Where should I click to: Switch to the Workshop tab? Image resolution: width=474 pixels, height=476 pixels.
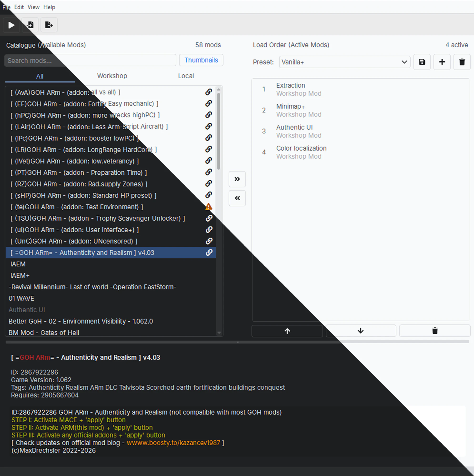(112, 76)
